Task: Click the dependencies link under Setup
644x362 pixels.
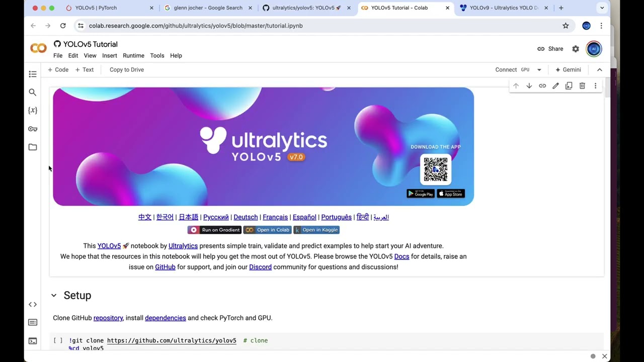Action: (x=166, y=318)
